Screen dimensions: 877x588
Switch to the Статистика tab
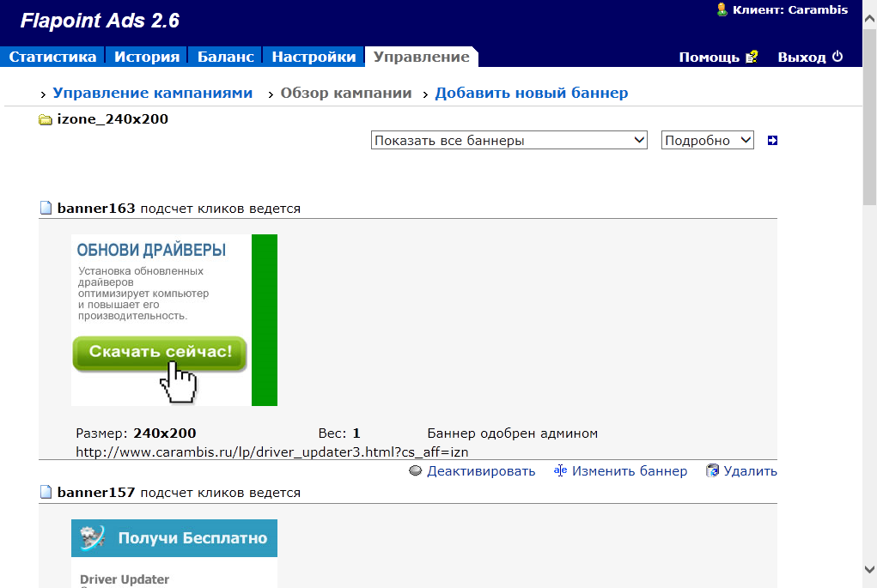(x=52, y=57)
